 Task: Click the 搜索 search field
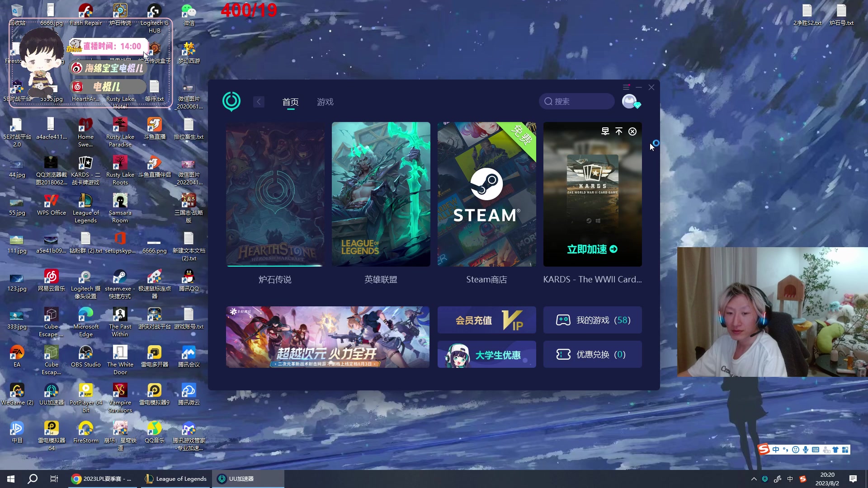pyautogui.click(x=577, y=101)
